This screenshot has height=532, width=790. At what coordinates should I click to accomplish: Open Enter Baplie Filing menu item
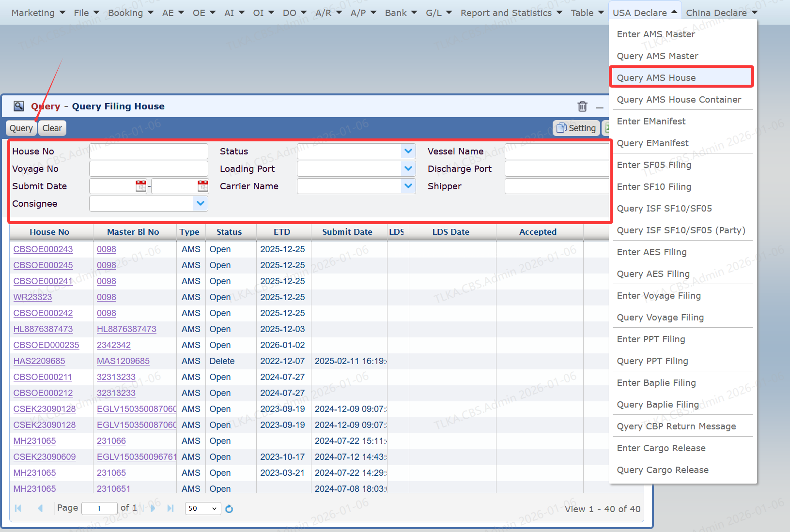(x=656, y=382)
